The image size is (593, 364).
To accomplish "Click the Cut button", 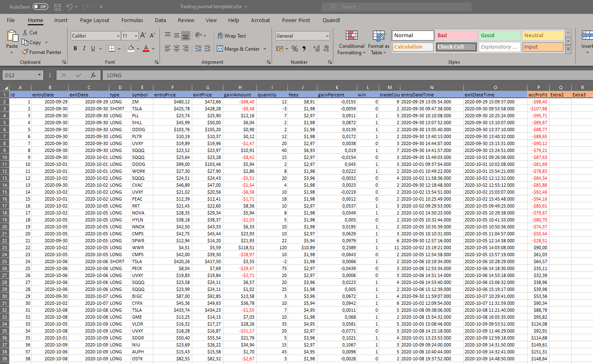I will pyautogui.click(x=30, y=32).
